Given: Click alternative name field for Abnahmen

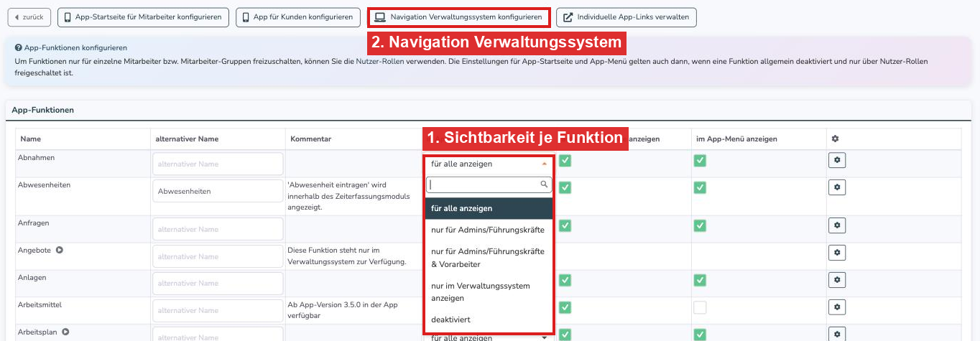Looking at the screenshot, I should (x=218, y=164).
